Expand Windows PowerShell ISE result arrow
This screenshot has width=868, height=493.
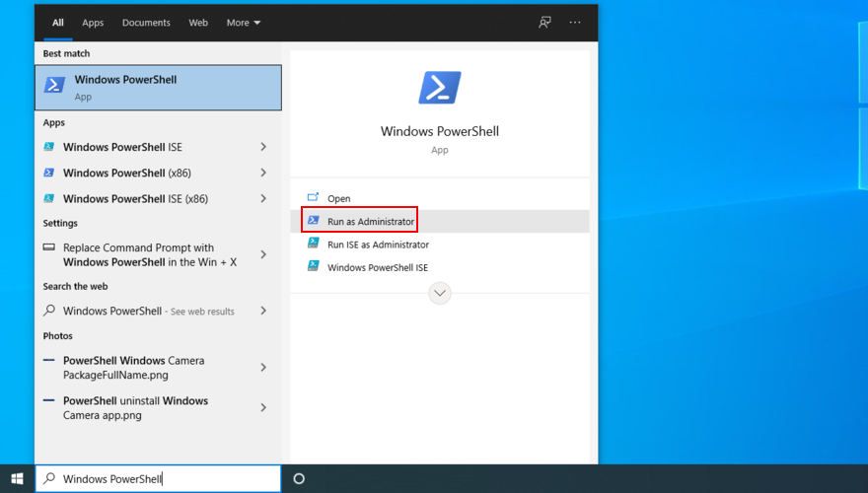(x=263, y=147)
